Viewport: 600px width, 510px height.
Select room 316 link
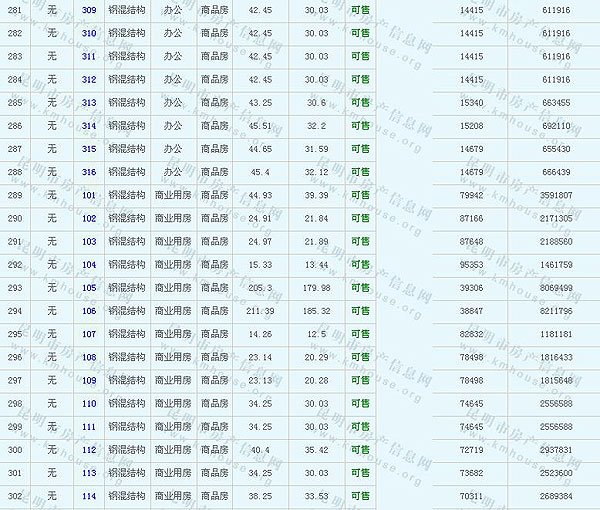[89, 172]
